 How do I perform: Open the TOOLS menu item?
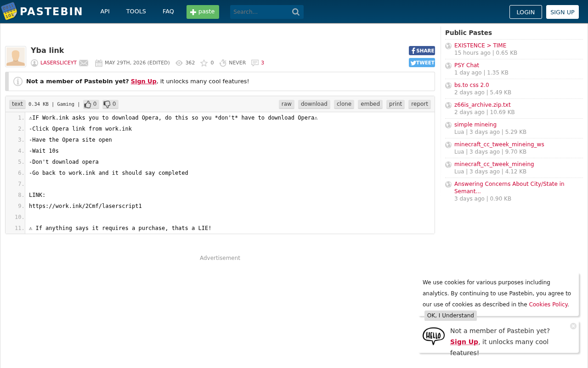[x=136, y=11]
